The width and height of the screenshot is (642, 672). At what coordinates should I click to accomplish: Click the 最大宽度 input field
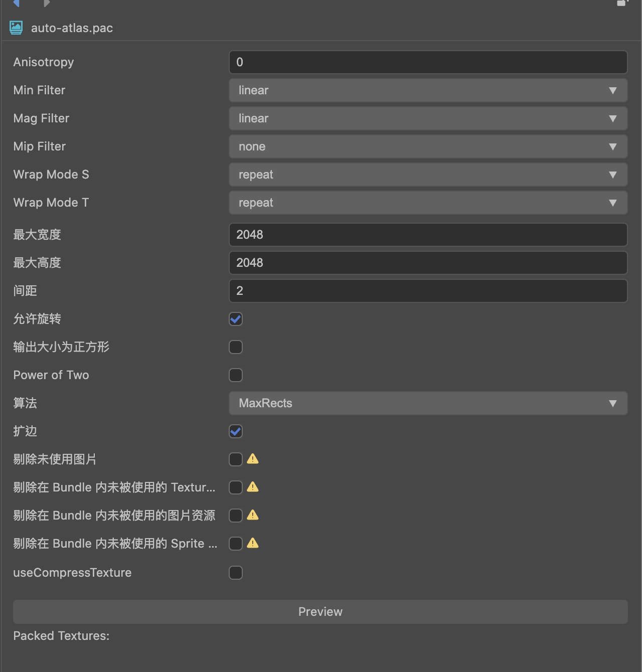[x=428, y=235]
